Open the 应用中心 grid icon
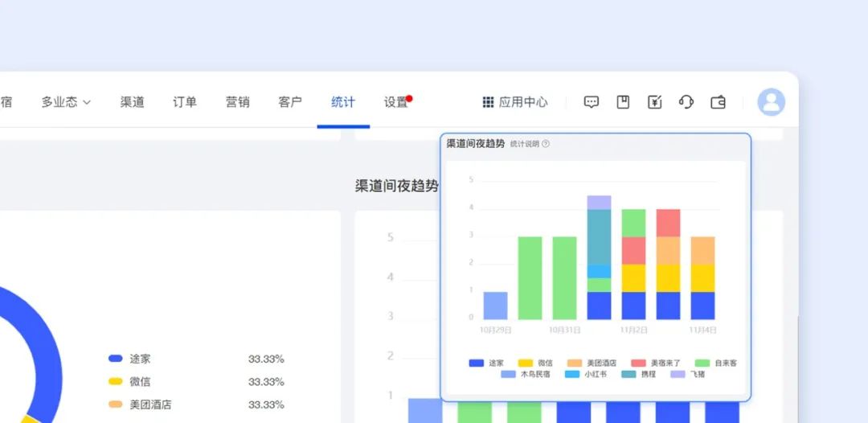Viewport: 868px width, 423px height. click(x=488, y=102)
